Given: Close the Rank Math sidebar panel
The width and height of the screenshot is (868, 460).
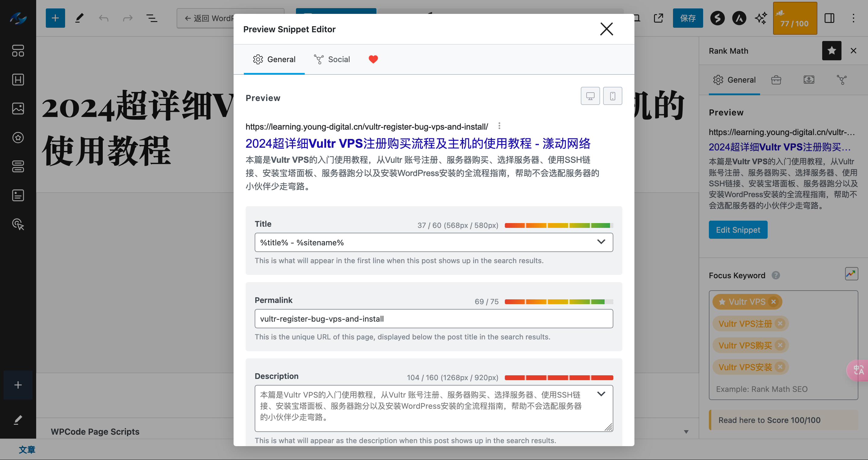Looking at the screenshot, I should click(854, 51).
